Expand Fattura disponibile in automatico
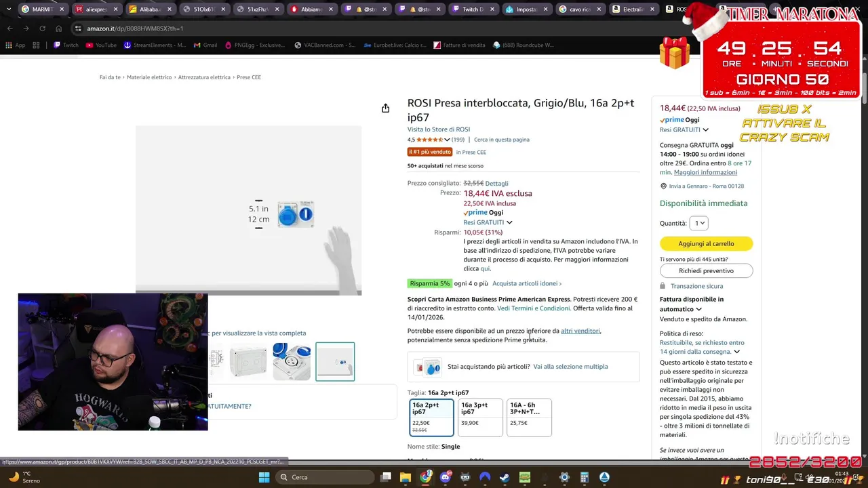Viewport: 868px width, 488px height. (698, 309)
